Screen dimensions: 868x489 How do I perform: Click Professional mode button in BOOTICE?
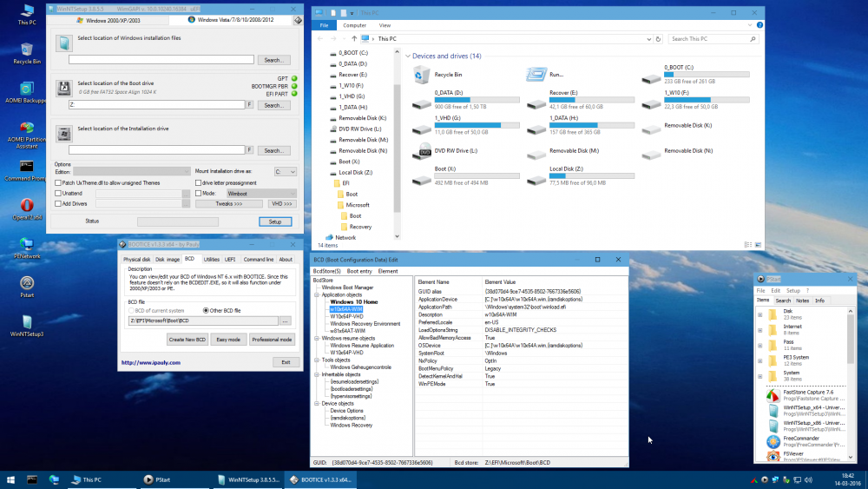pyautogui.click(x=272, y=340)
